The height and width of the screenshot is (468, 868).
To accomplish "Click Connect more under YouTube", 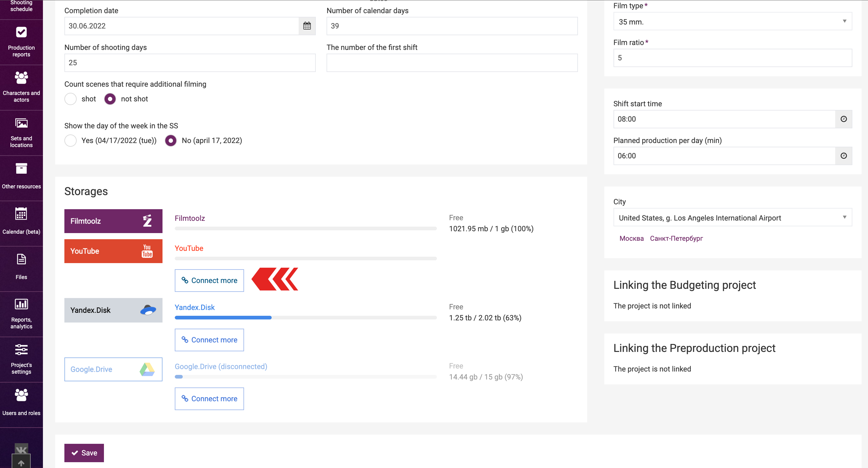I will coord(209,280).
